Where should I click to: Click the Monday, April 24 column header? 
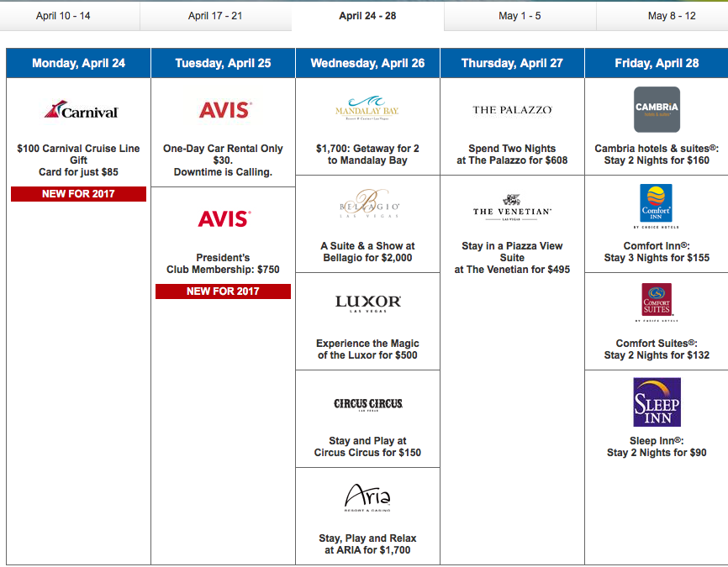(78, 63)
